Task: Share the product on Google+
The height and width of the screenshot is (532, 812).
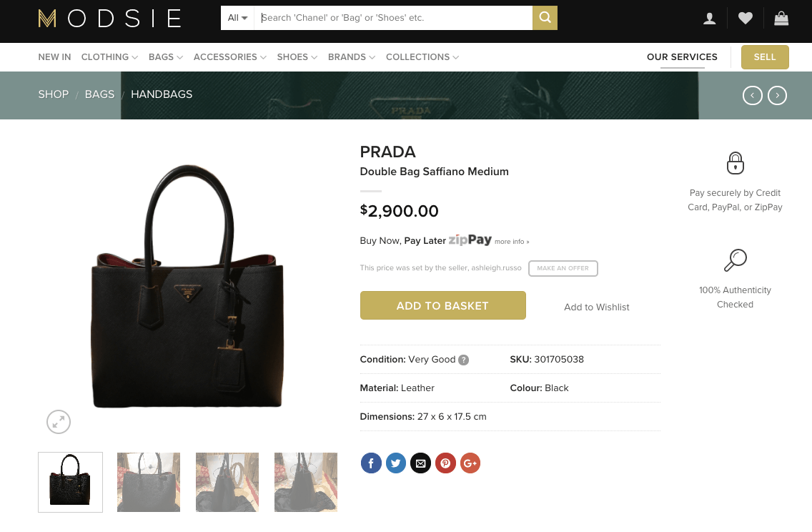Action: point(470,463)
